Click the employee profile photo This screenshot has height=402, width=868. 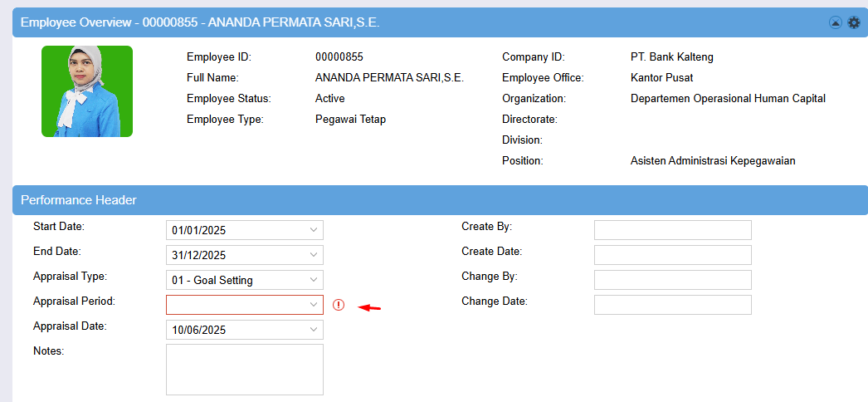(x=87, y=91)
